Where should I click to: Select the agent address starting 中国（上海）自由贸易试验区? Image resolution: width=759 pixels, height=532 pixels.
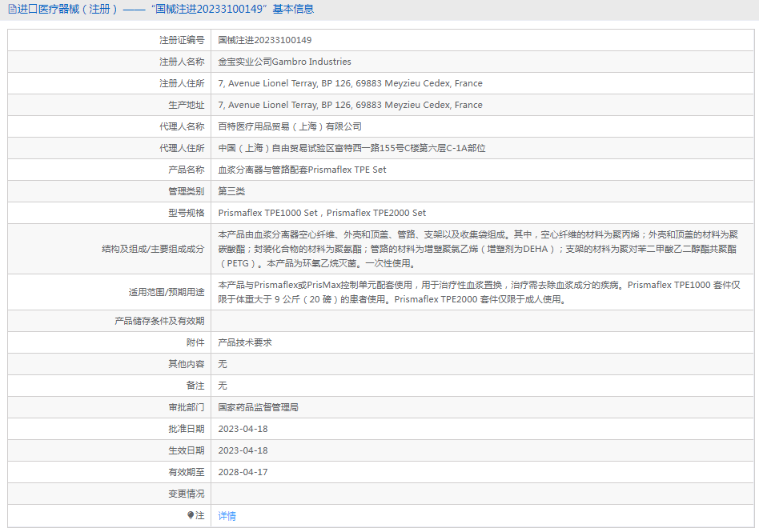pos(352,148)
